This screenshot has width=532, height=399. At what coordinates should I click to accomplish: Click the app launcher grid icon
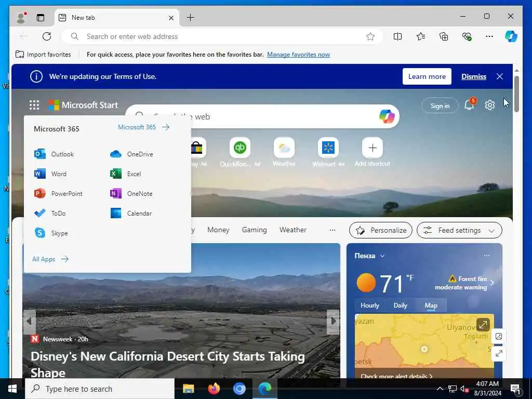(x=34, y=105)
